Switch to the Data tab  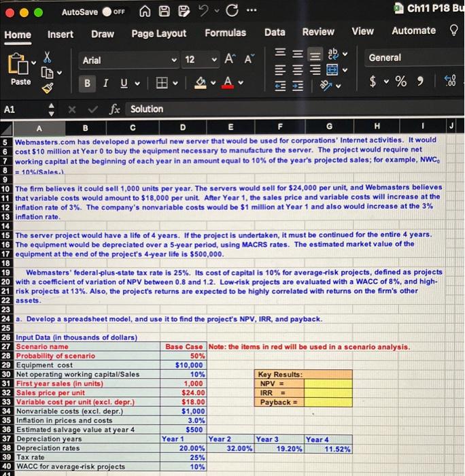pos(275,32)
